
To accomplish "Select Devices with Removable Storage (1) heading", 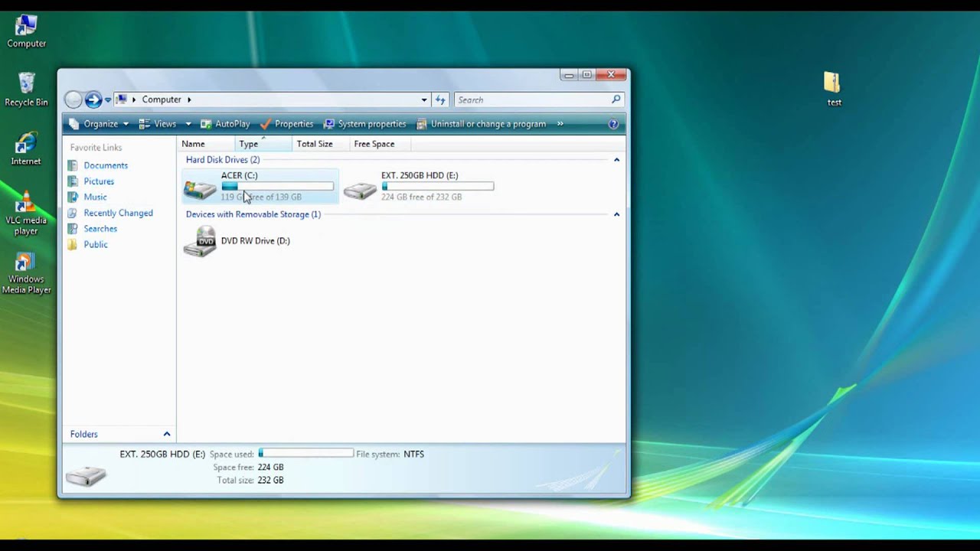I will [x=253, y=214].
